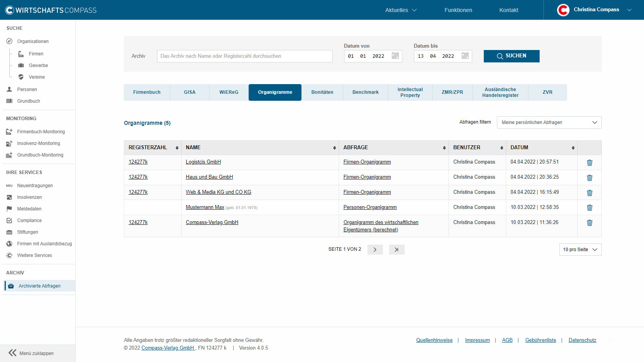Delete the Mustermann Max entry
The height and width of the screenshot is (362, 644).
(589, 207)
